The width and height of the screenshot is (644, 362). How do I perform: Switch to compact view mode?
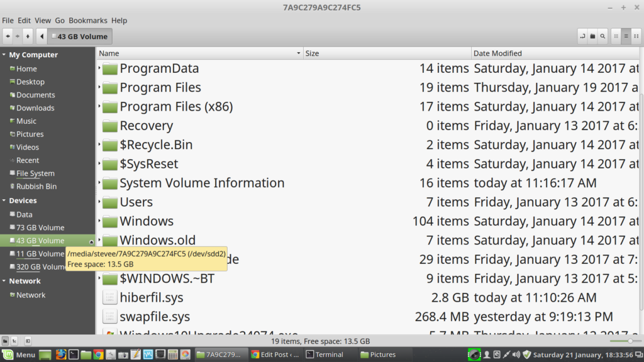tap(636, 36)
